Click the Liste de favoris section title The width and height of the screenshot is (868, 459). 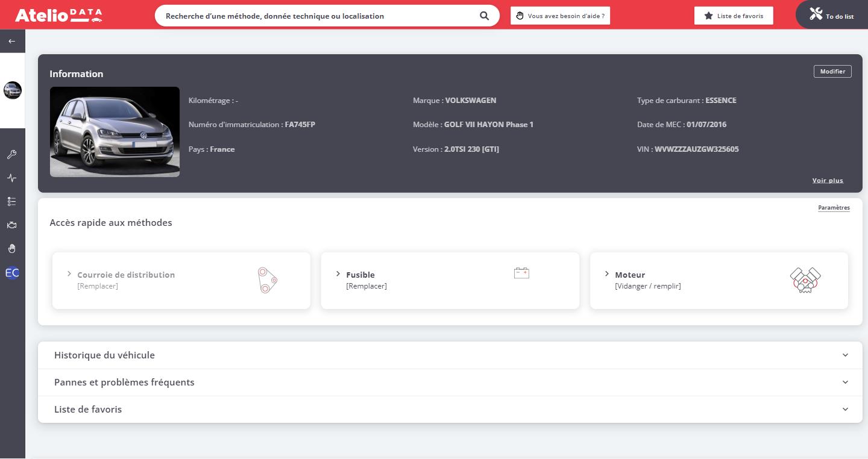(88, 410)
